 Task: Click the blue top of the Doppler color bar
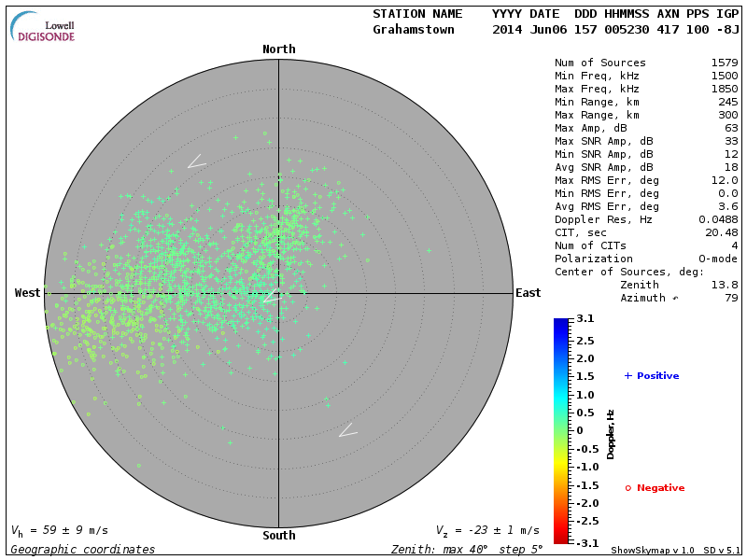coord(560,324)
